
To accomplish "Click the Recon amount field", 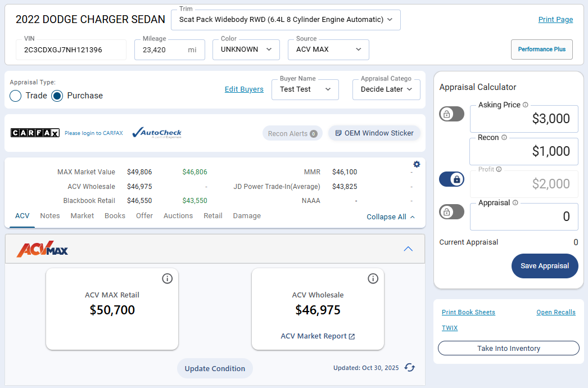I will [524, 151].
